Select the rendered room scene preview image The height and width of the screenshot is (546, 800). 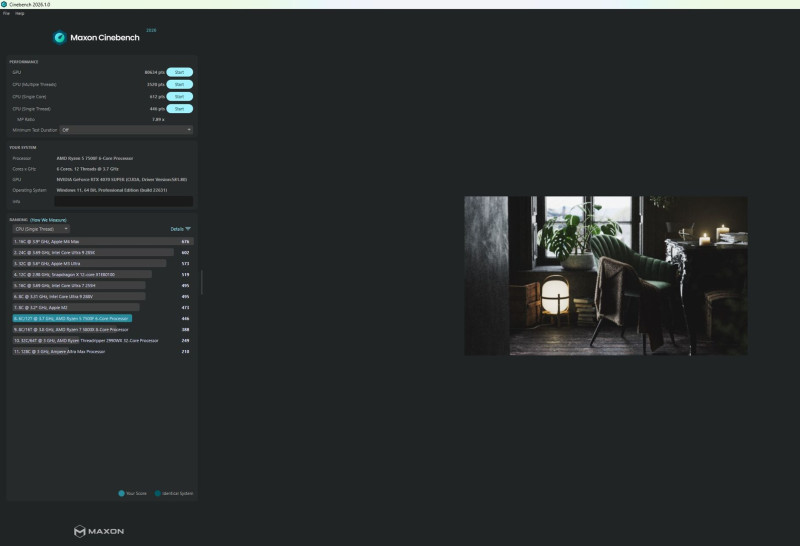(606, 276)
